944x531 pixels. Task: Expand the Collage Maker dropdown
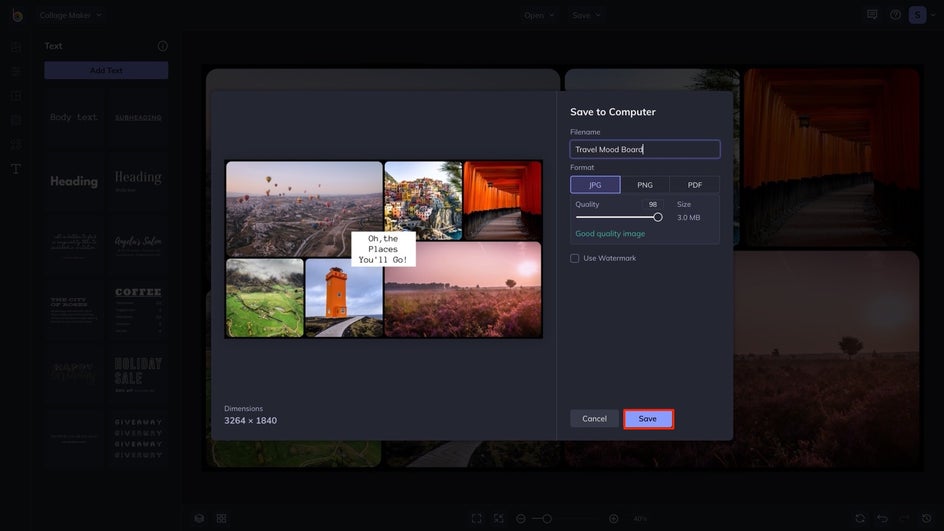point(70,15)
